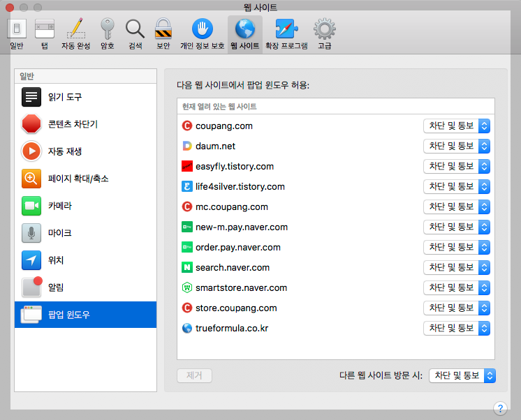Viewport: 521px width, 420px height.
Task: Click the mc.coupang.com favicon
Action: point(187,207)
